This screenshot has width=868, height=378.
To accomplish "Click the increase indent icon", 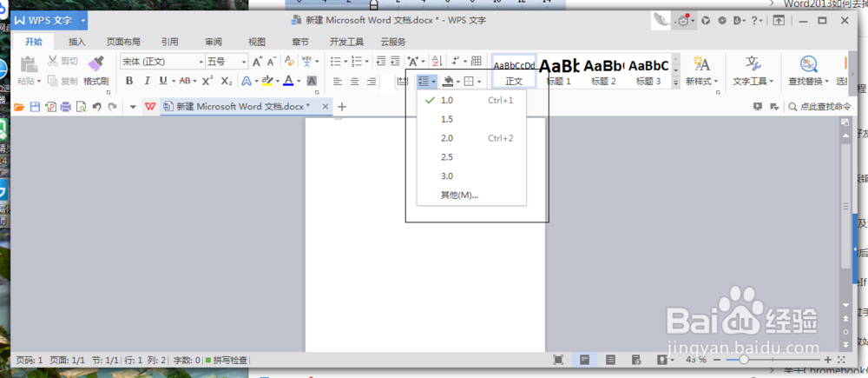I will (x=395, y=61).
